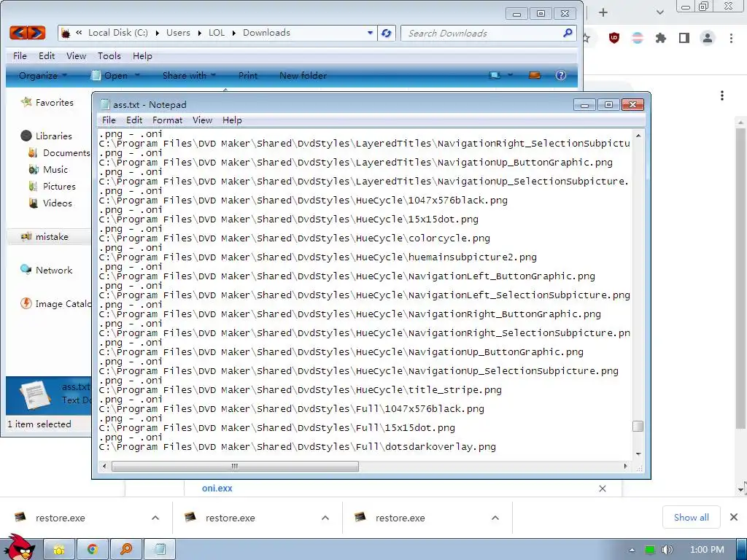
Task: Open Share with dropdown
Action: [189, 75]
